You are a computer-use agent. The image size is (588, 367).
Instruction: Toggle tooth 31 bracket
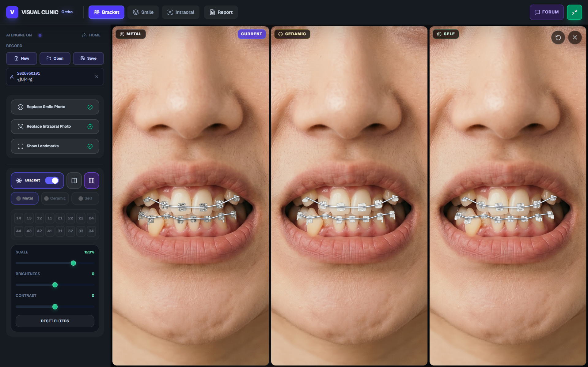pyautogui.click(x=60, y=231)
